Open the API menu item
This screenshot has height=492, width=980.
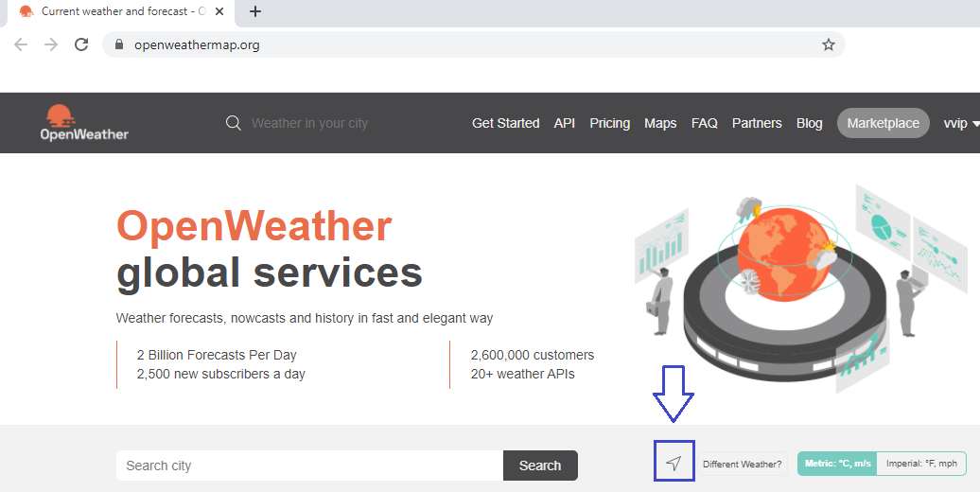tap(565, 123)
